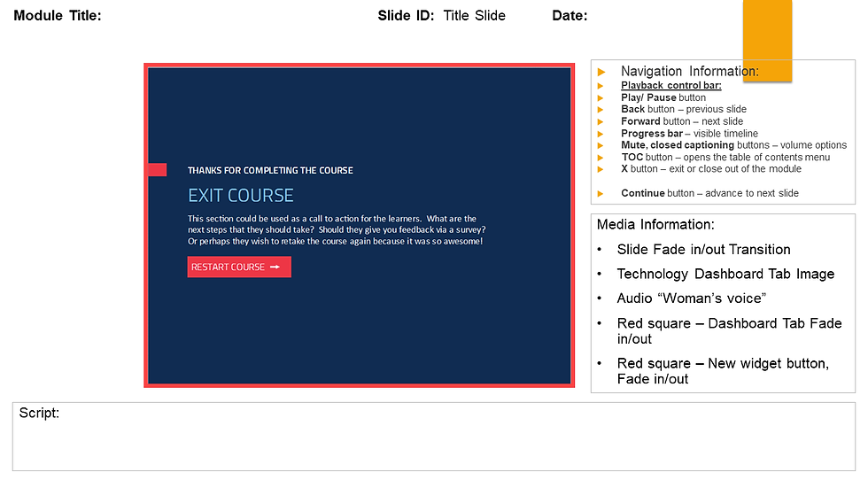Click 'Playback control bar:' underlined text
This screenshot has width=868, height=488.
click(x=671, y=85)
